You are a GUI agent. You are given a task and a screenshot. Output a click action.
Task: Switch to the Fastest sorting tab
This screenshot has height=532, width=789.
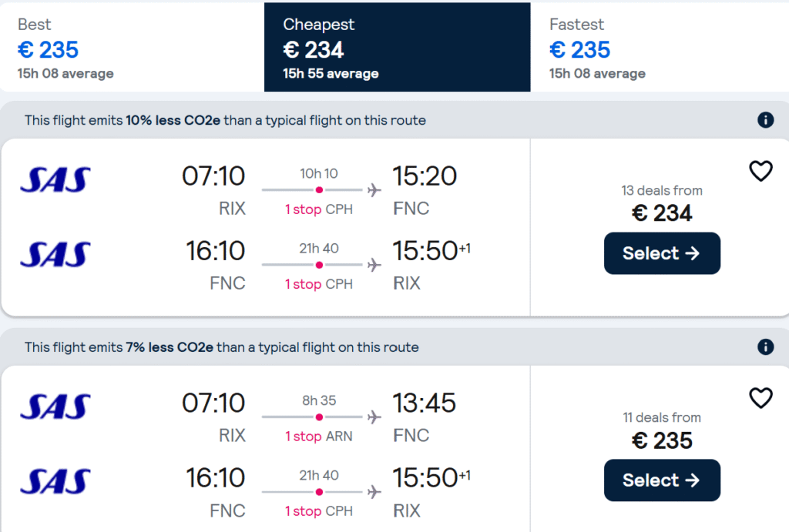point(660,47)
